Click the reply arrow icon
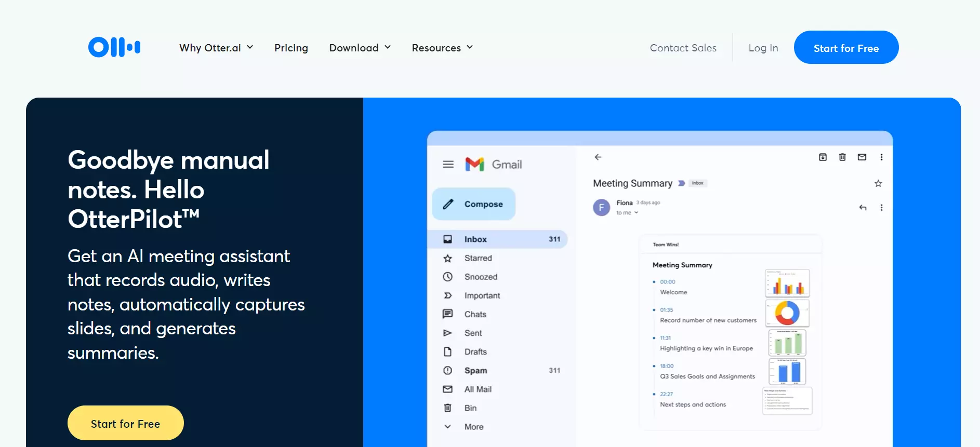 pyautogui.click(x=863, y=208)
